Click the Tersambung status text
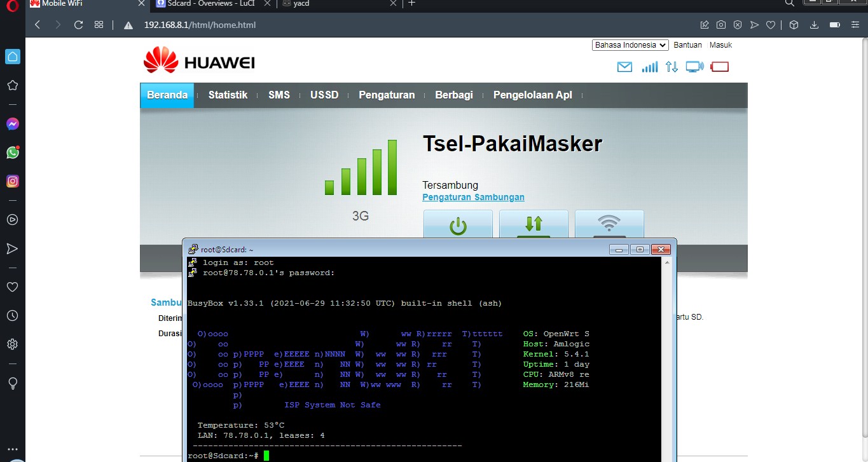The width and height of the screenshot is (868, 462). (450, 186)
